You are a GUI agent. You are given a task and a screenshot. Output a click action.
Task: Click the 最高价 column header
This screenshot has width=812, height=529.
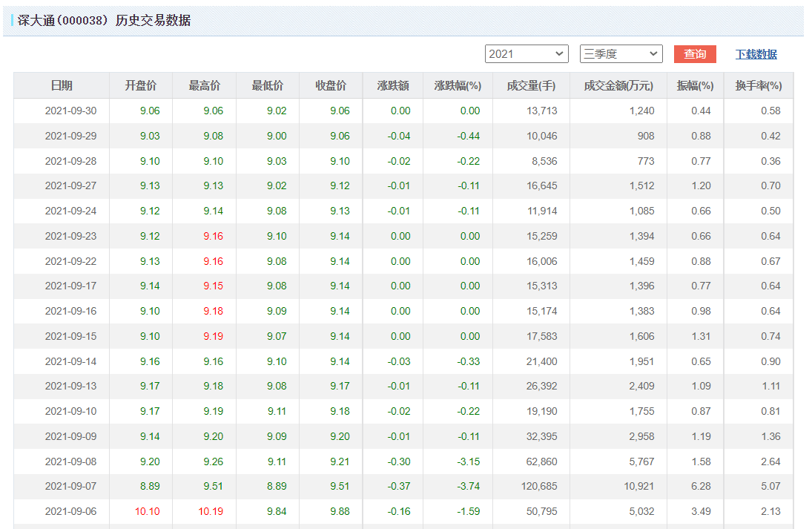point(205,86)
